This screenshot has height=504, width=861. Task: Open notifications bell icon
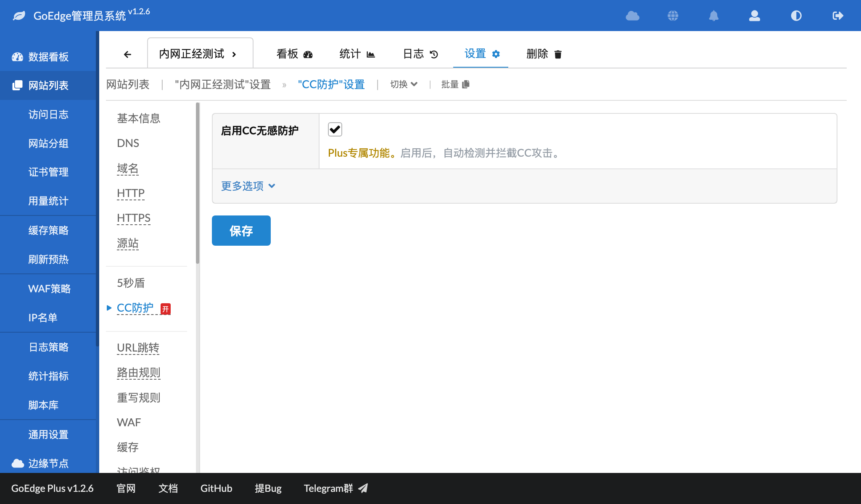pos(714,16)
